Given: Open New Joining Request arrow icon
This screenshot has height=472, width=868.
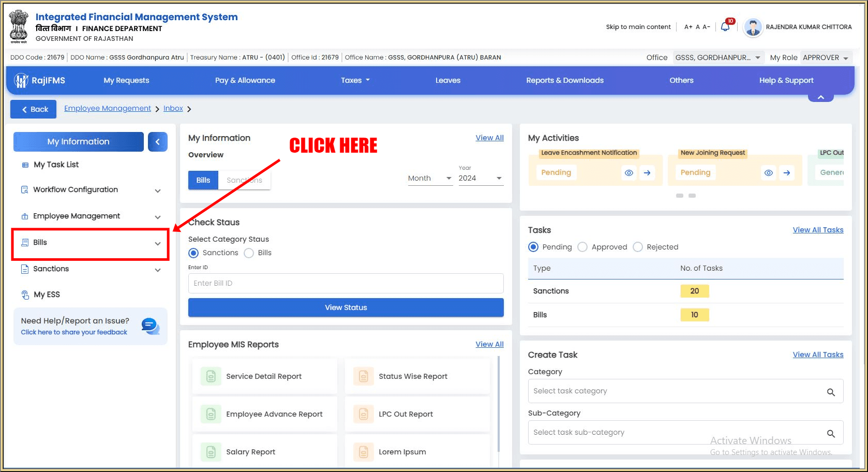Looking at the screenshot, I should pos(787,173).
